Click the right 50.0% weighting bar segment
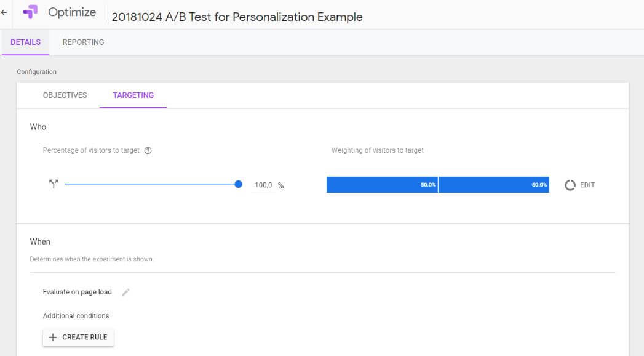 point(493,185)
